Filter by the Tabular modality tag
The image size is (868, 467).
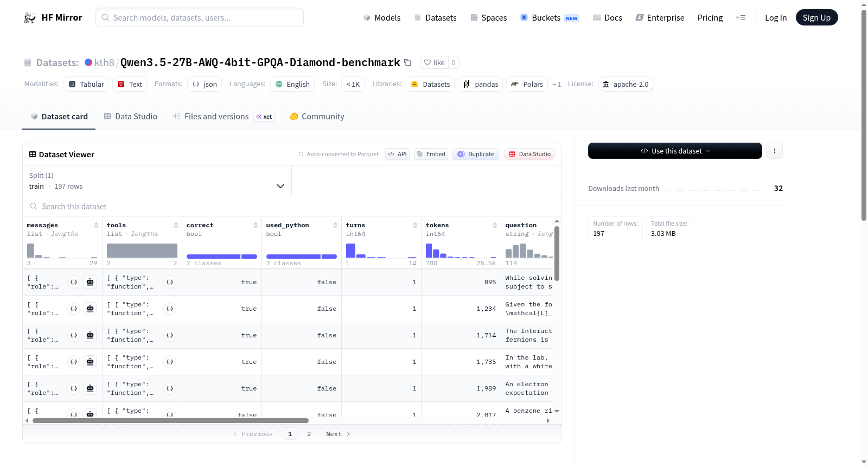86,84
